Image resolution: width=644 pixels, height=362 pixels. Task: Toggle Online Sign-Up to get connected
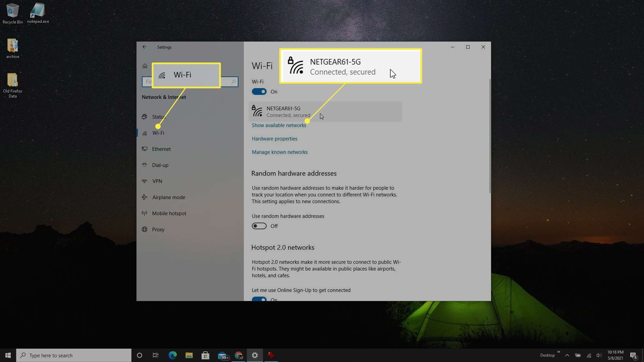click(x=259, y=299)
